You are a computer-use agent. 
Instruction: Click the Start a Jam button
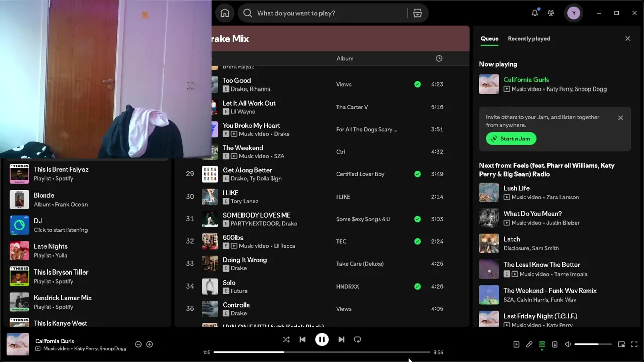[x=511, y=139]
